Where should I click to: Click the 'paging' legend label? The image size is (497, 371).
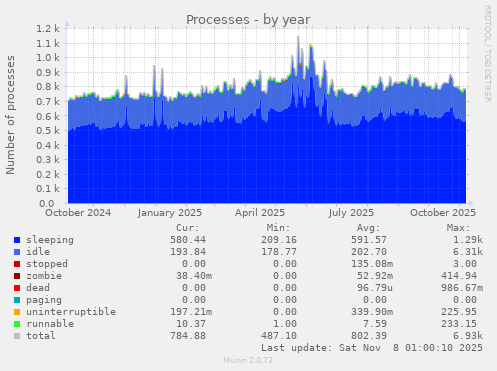tap(44, 300)
